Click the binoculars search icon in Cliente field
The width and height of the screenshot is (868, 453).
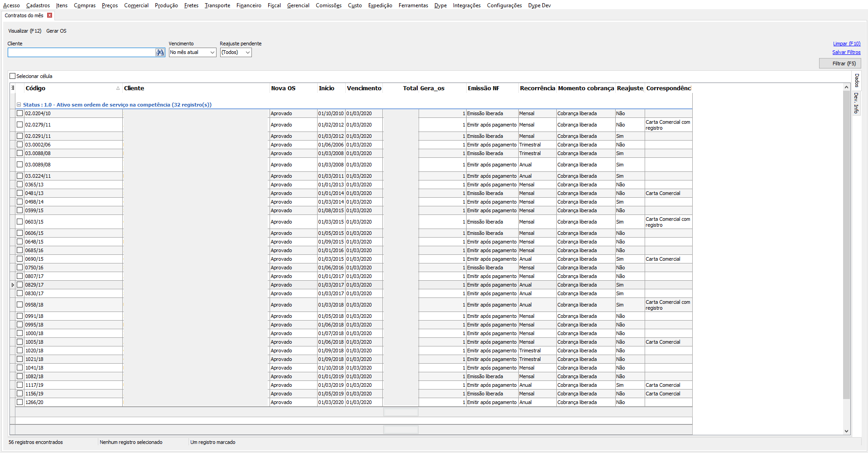pos(160,53)
